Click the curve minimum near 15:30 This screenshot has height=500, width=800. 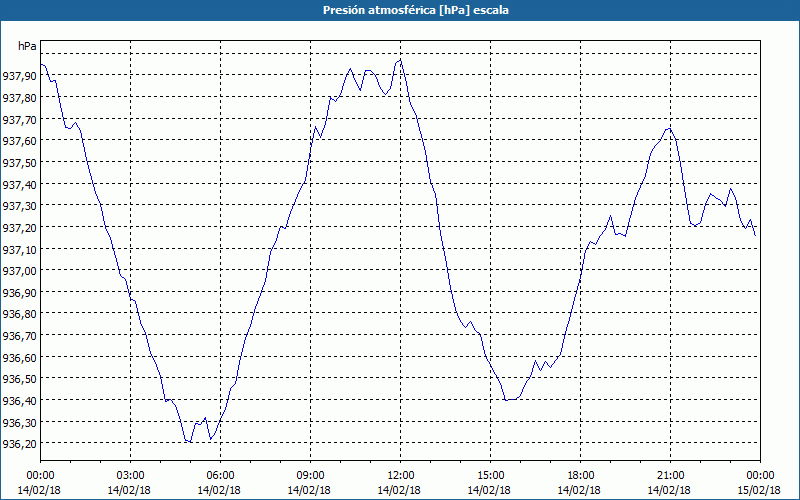pos(506,400)
